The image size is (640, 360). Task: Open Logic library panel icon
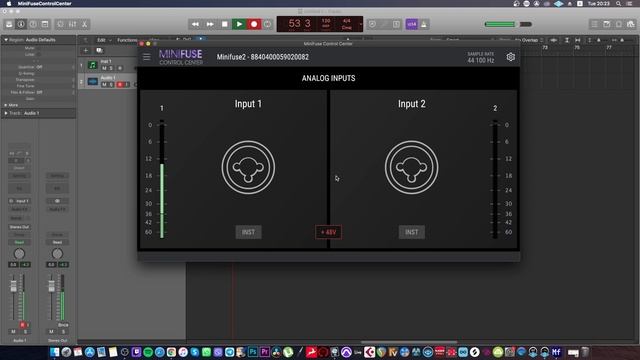pos(9,24)
